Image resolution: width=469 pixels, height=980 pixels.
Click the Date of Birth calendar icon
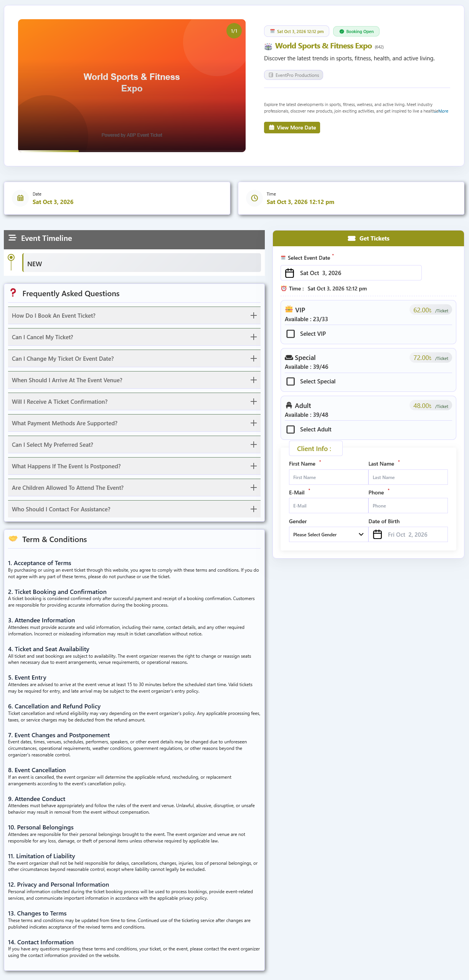(x=378, y=534)
